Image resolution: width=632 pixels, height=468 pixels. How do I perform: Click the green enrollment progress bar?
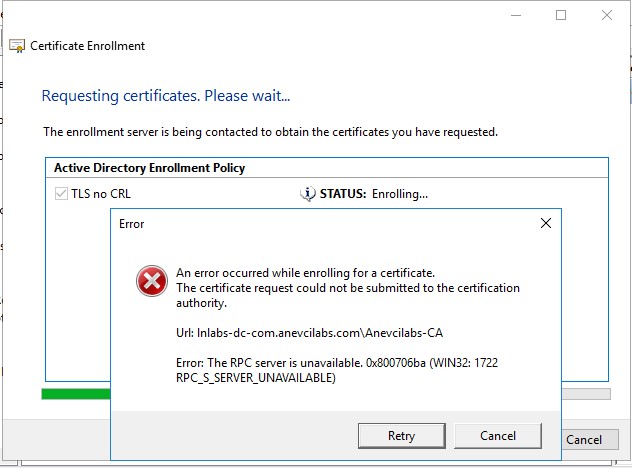[76, 394]
